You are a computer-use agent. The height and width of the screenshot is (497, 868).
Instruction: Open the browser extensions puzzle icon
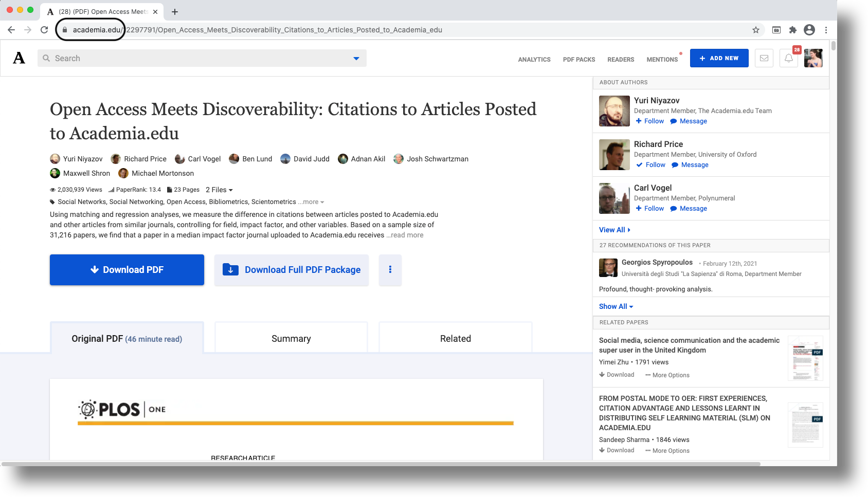(x=793, y=30)
